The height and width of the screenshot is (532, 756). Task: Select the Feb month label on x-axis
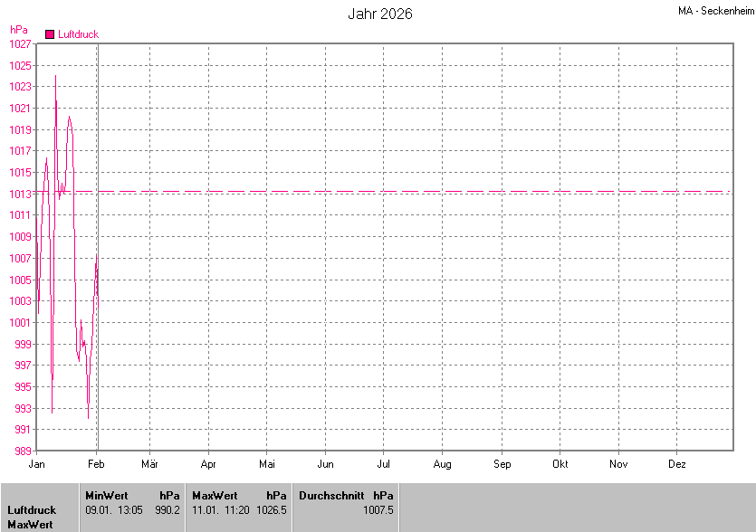(x=97, y=464)
